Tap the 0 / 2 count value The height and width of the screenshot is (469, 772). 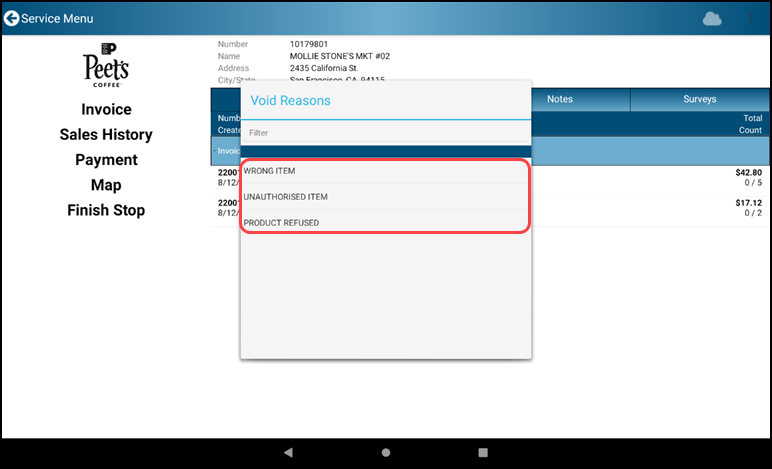(x=753, y=213)
